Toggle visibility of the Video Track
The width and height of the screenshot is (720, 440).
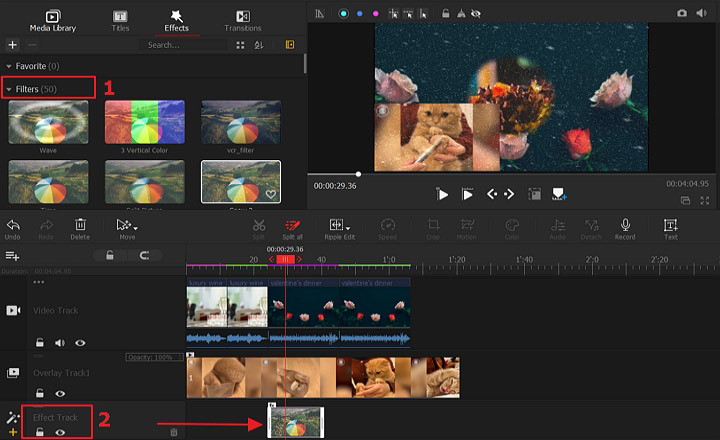coord(80,343)
